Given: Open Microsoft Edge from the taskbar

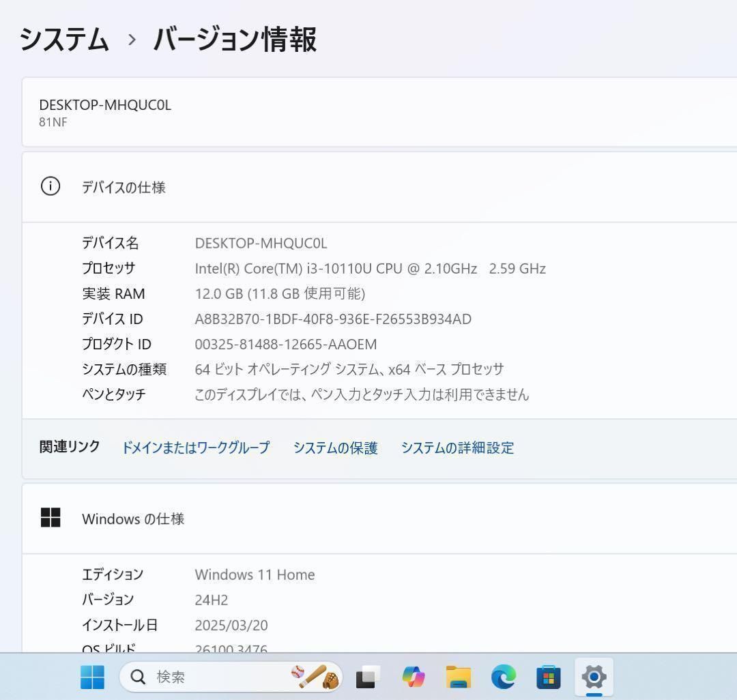Looking at the screenshot, I should click(503, 677).
